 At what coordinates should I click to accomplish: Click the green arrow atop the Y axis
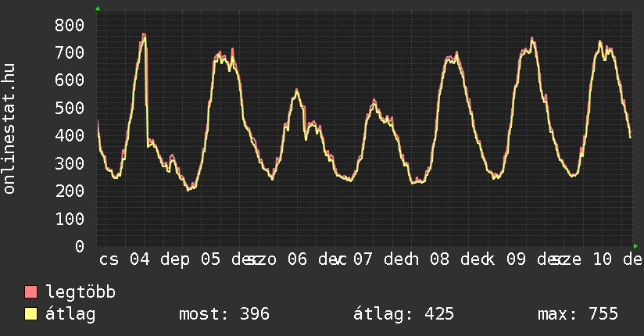pyautogui.click(x=98, y=9)
